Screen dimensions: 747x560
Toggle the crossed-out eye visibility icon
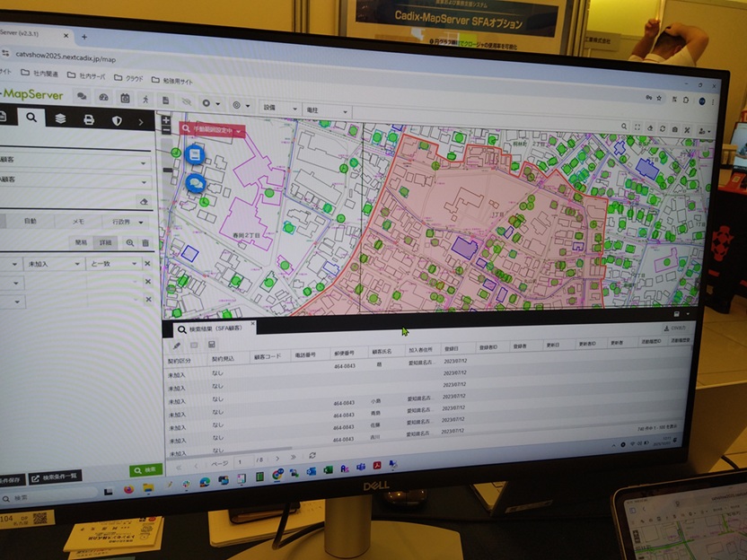(186, 101)
